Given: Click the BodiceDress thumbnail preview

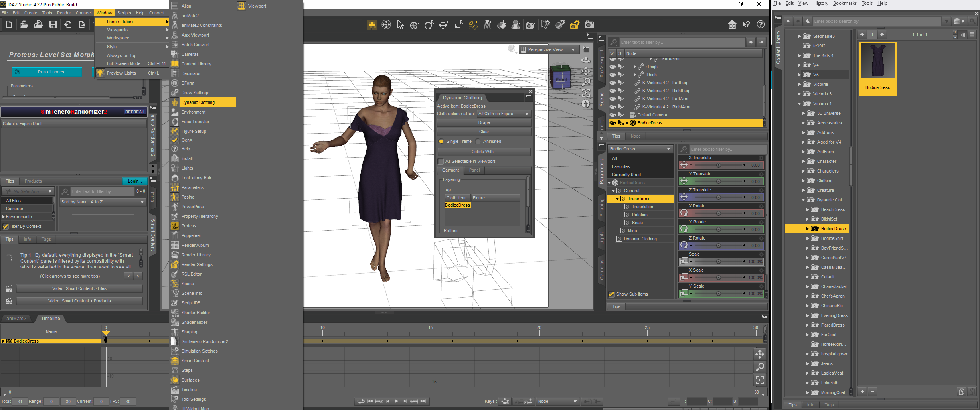Looking at the screenshot, I should point(877,60).
